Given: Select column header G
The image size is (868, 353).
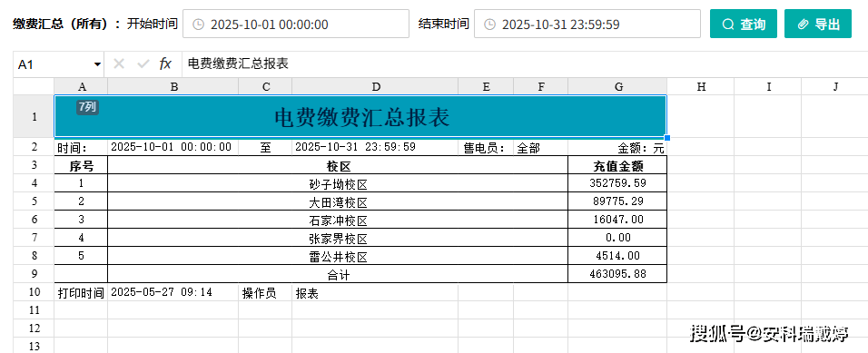Looking at the screenshot, I should coord(617,86).
